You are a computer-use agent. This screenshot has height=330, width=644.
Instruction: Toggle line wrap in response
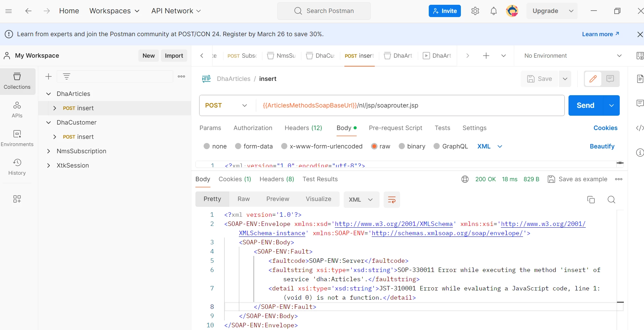[392, 200]
